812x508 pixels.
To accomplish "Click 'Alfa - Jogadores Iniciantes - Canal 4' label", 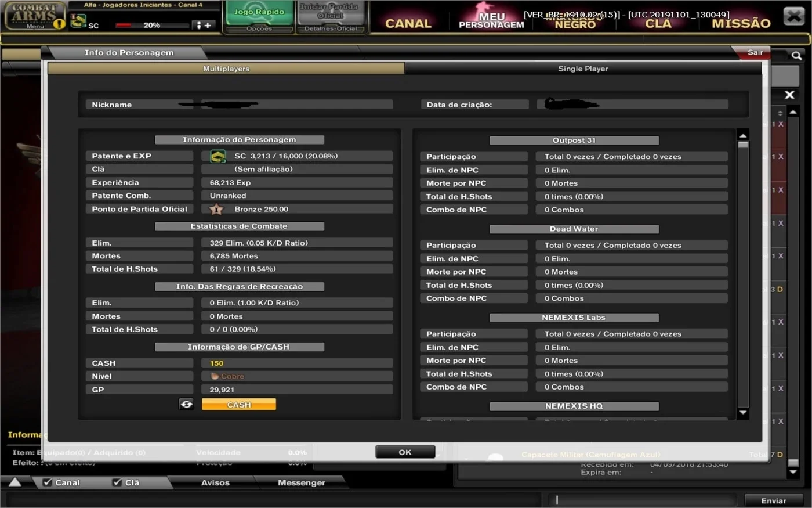I will [143, 5].
